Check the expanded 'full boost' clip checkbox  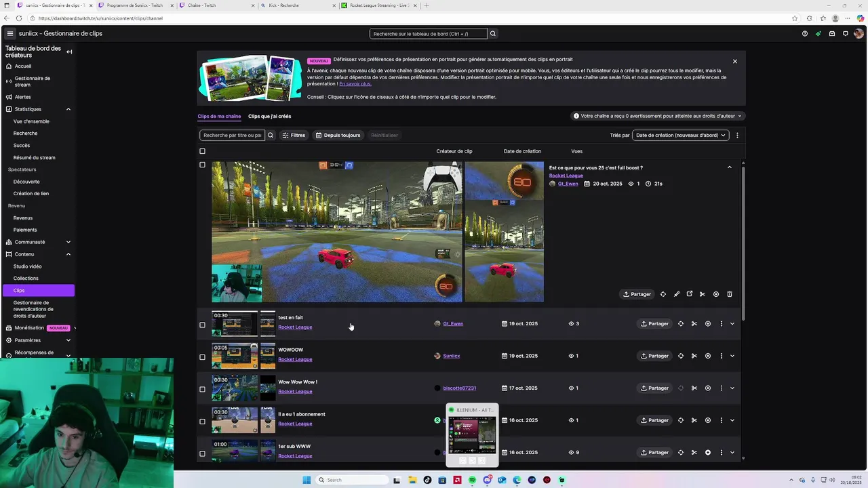tap(202, 165)
